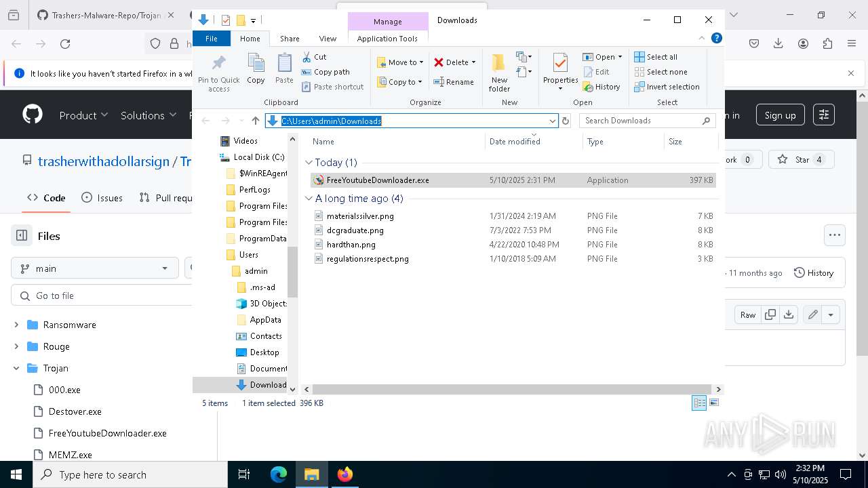Select PerfLogs folder in tree
Image resolution: width=868 pixels, height=488 pixels.
point(248,190)
